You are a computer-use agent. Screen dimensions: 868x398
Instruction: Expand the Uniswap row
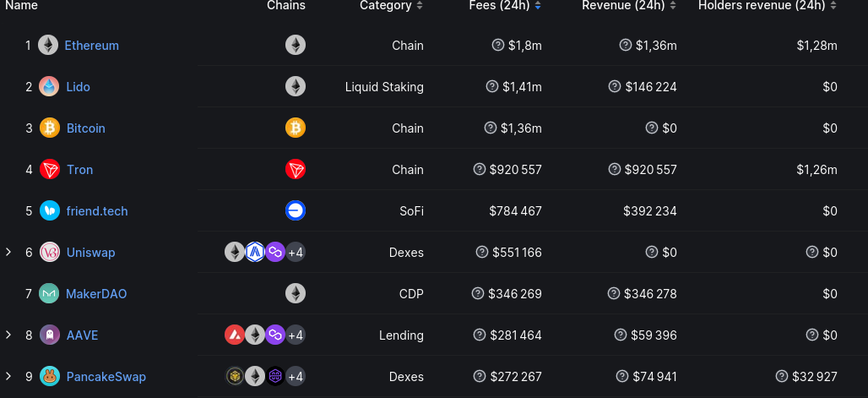(x=8, y=253)
